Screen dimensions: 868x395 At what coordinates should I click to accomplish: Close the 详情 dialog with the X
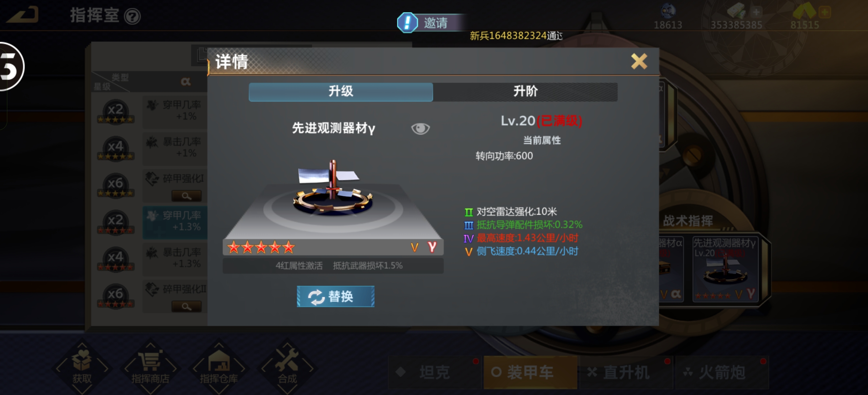pos(639,61)
